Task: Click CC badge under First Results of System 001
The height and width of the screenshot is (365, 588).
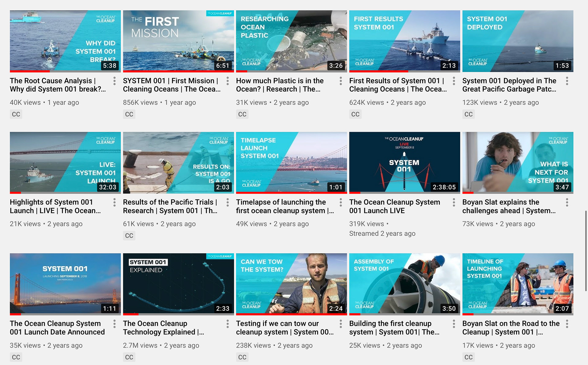Action: coord(355,114)
